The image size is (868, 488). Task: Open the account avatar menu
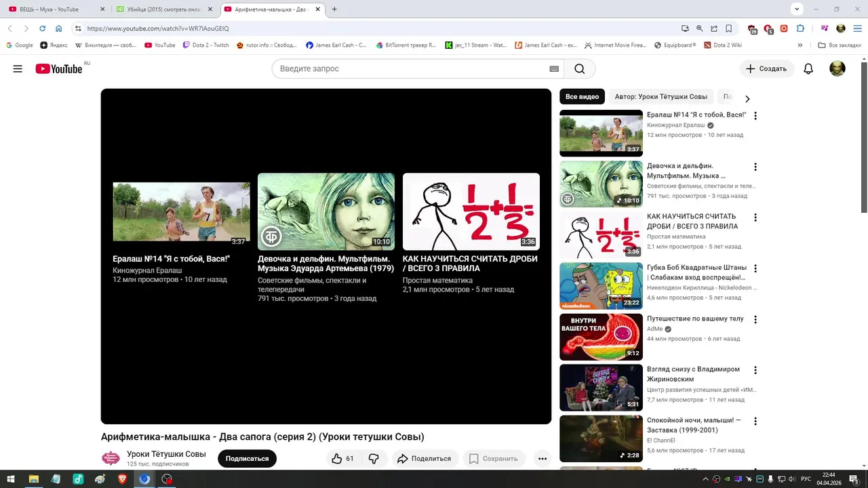[x=837, y=68]
